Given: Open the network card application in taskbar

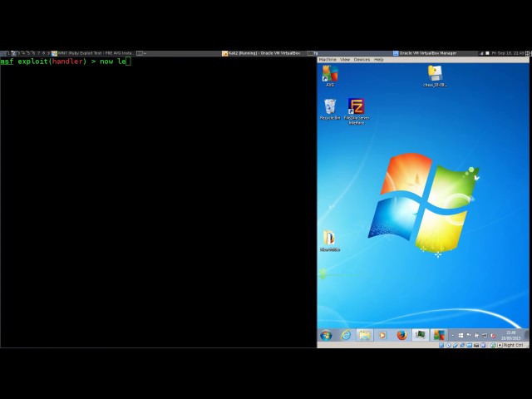Looking at the screenshot, I should coord(420,336).
